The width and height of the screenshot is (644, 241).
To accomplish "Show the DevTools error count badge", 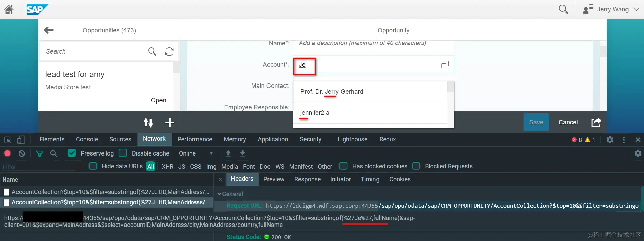I will (577, 140).
